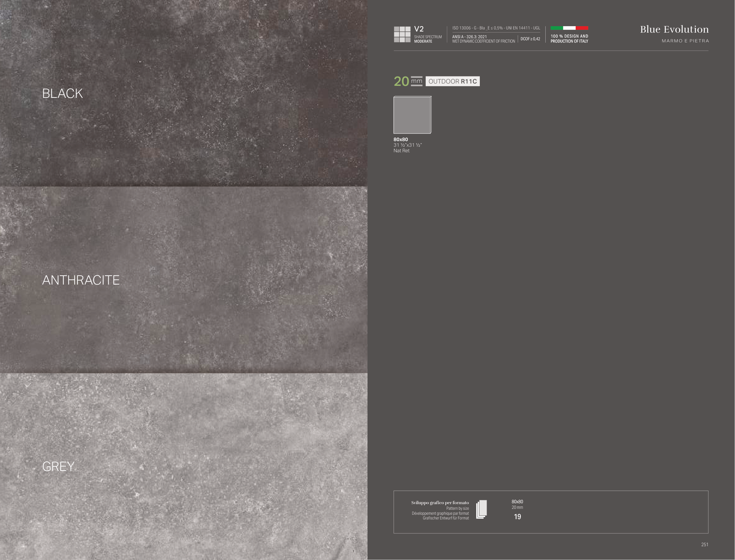Screen dimensions: 735x560
Task: Click the page number 251
Action: tap(704, 544)
